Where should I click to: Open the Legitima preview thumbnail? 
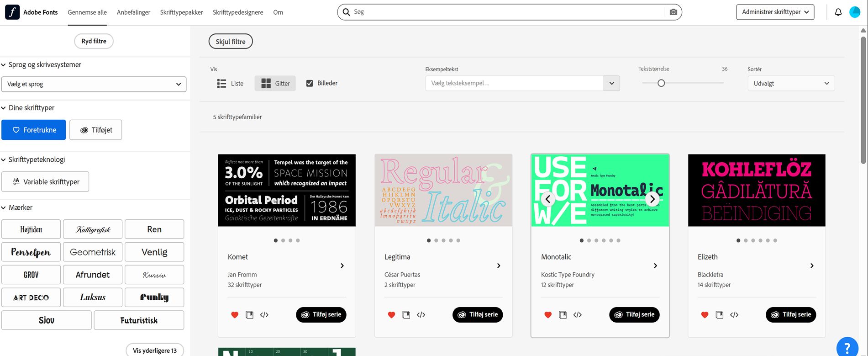[x=443, y=191]
